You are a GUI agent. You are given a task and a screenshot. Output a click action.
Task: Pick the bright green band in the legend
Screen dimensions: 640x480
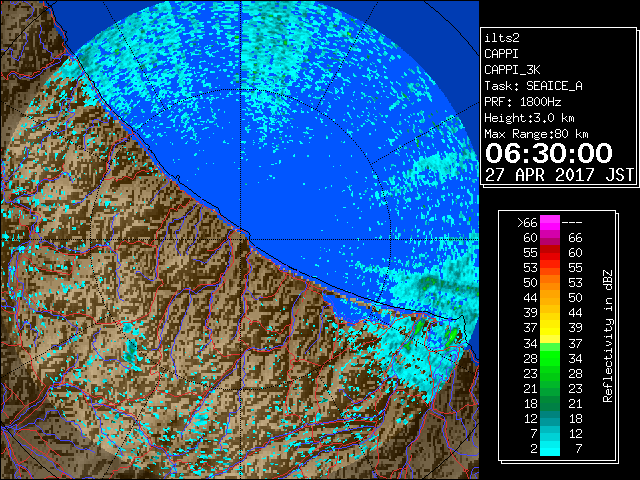tap(550, 358)
